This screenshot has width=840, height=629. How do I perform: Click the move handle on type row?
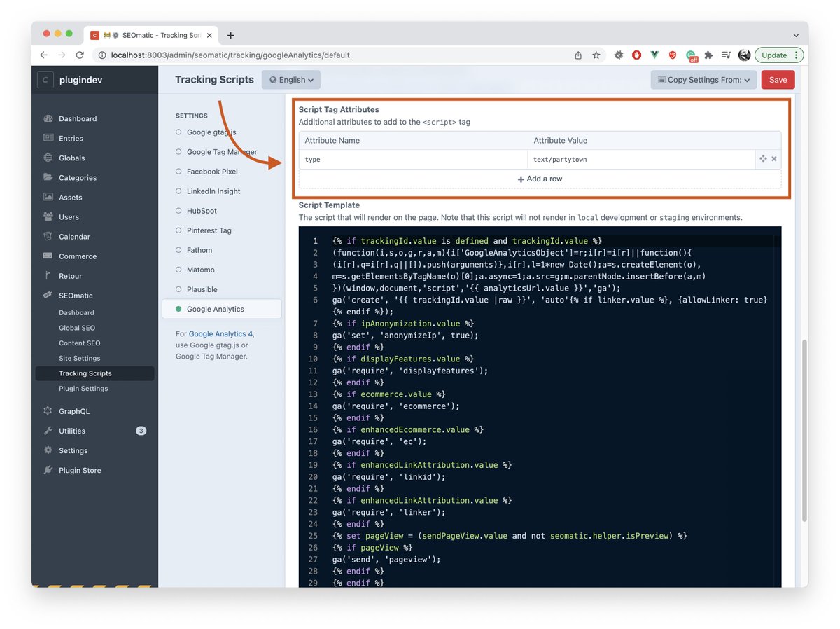[x=763, y=159]
